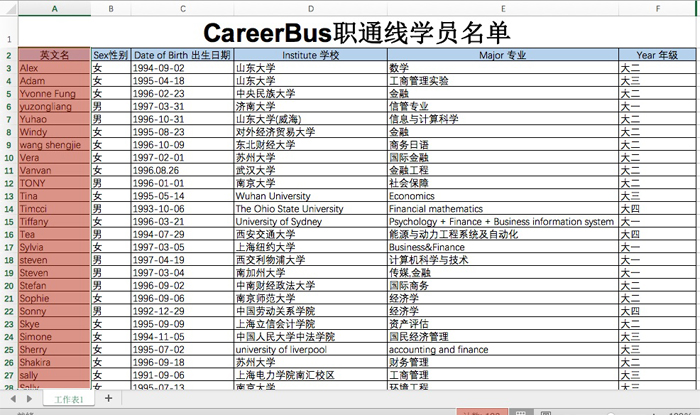Click the birth date 1996.08.26
Image resolution: width=700 pixels, height=415 pixels.
coord(183,170)
